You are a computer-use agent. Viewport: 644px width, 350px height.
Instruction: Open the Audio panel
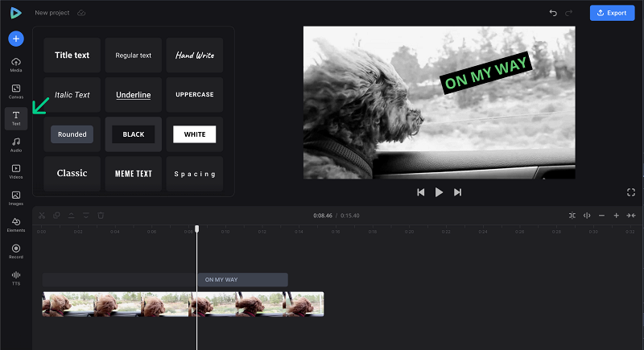point(16,145)
